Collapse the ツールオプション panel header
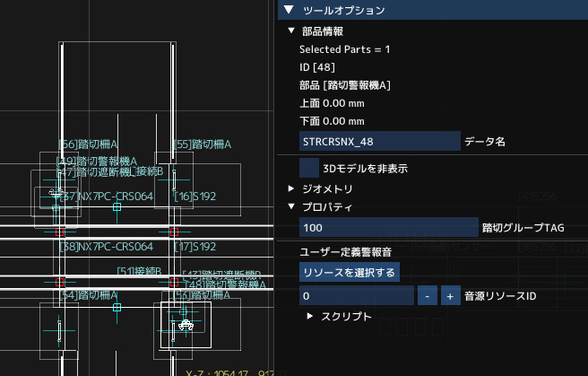Image resolution: width=588 pixels, height=376 pixels. pyautogui.click(x=289, y=11)
